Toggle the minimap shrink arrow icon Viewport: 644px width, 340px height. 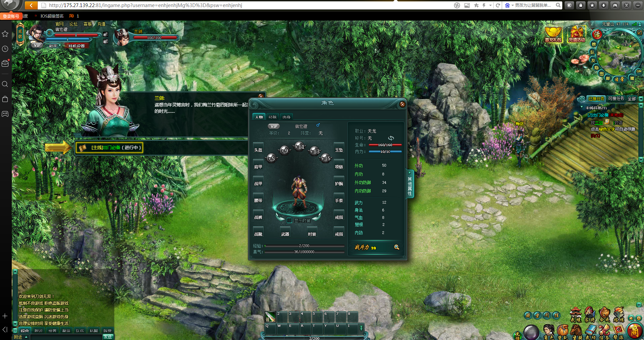click(639, 32)
